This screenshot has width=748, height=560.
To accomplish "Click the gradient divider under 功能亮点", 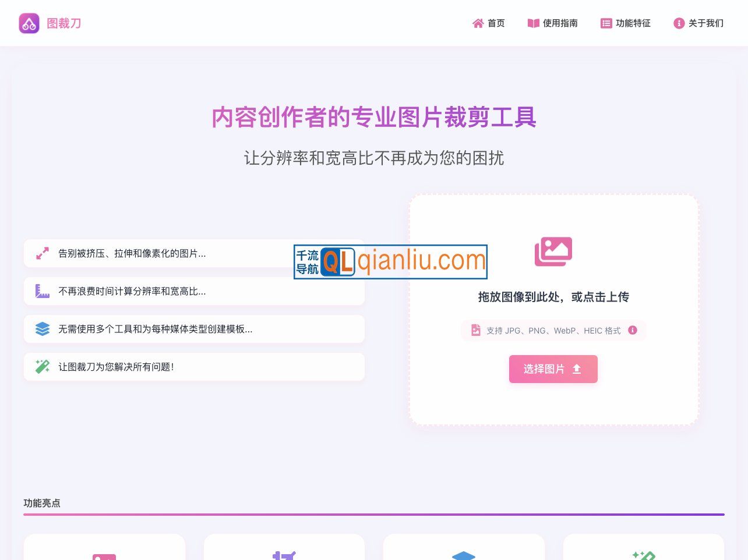I will tap(374, 515).
